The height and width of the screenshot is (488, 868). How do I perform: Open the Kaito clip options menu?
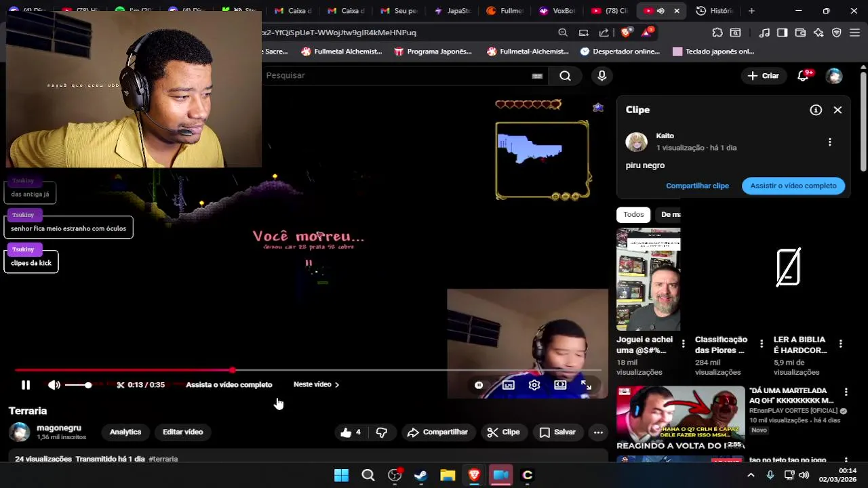829,142
